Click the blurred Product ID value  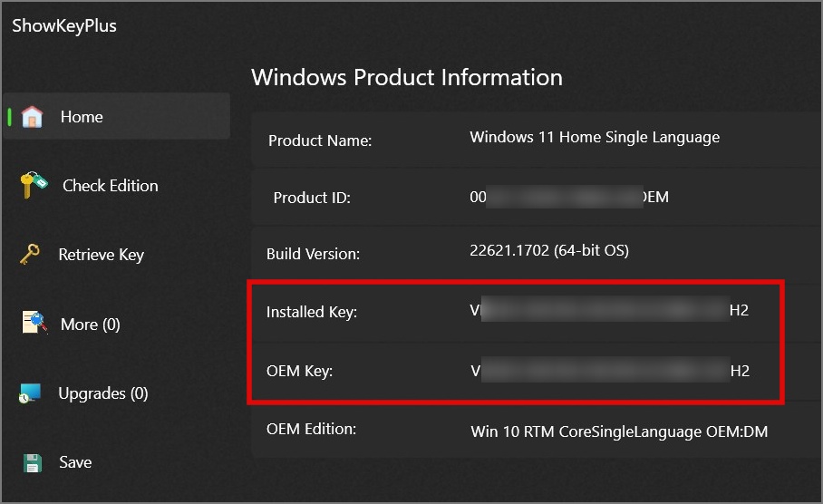569,196
